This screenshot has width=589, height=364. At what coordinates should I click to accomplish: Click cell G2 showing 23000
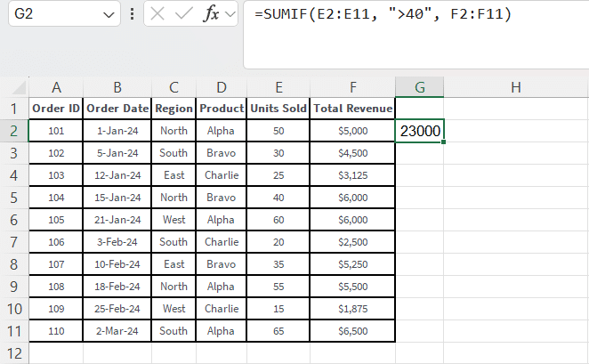[420, 131]
